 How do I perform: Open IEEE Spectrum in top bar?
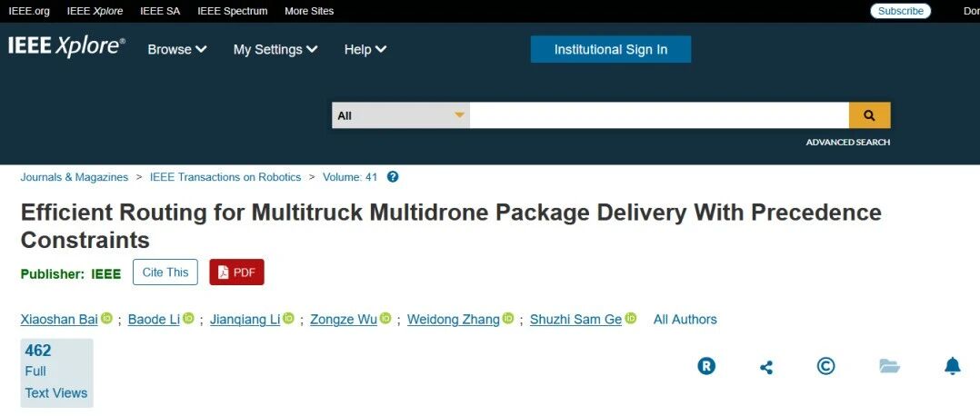point(233,11)
